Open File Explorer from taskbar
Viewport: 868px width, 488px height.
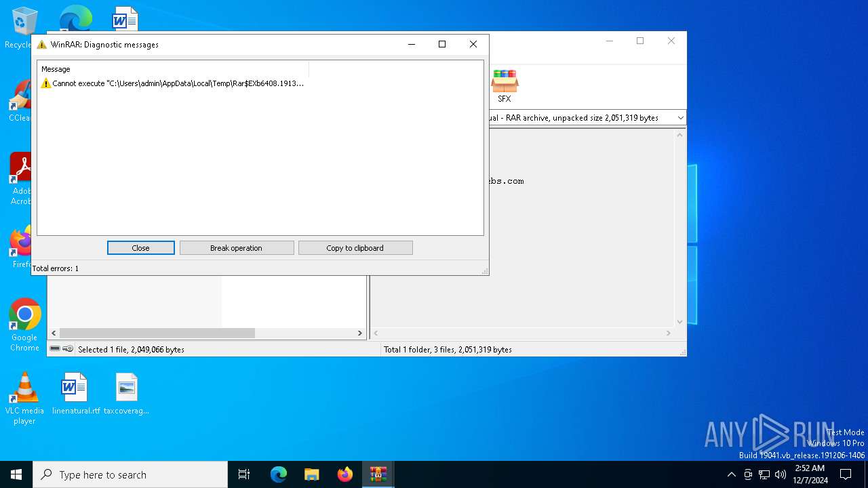312,474
